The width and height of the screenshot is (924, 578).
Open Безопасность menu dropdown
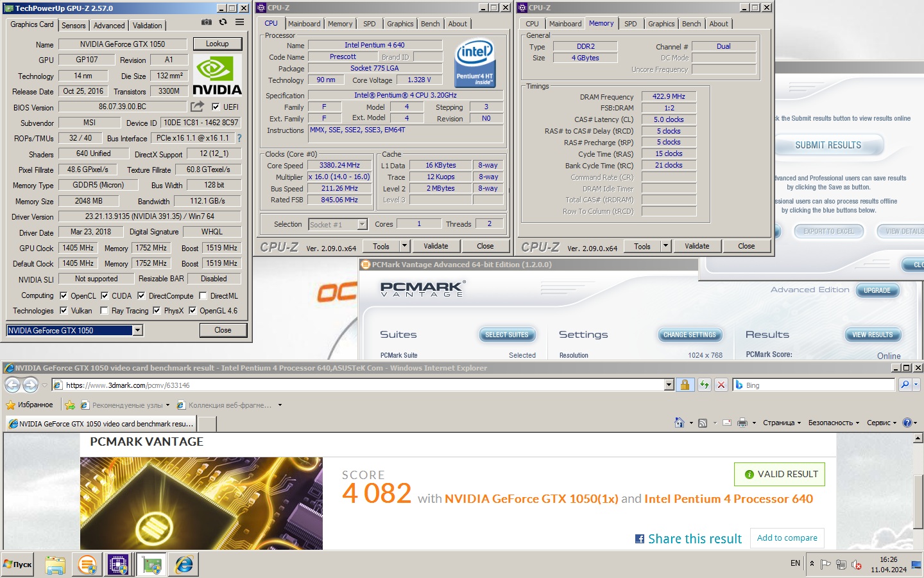tap(834, 423)
